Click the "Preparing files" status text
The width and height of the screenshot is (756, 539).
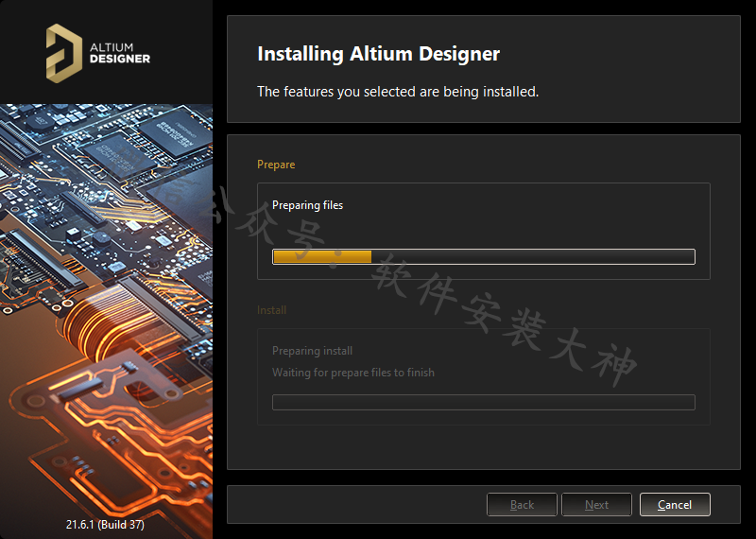[x=308, y=205]
